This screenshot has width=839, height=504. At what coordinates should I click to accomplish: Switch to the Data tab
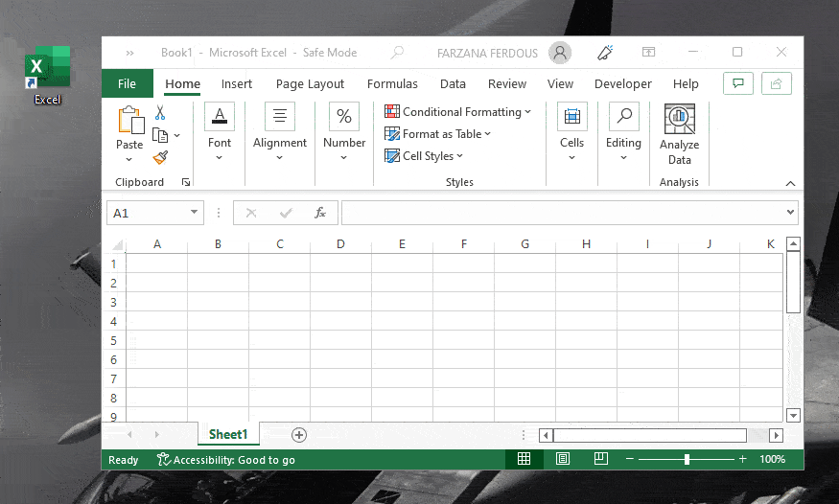[x=453, y=84]
